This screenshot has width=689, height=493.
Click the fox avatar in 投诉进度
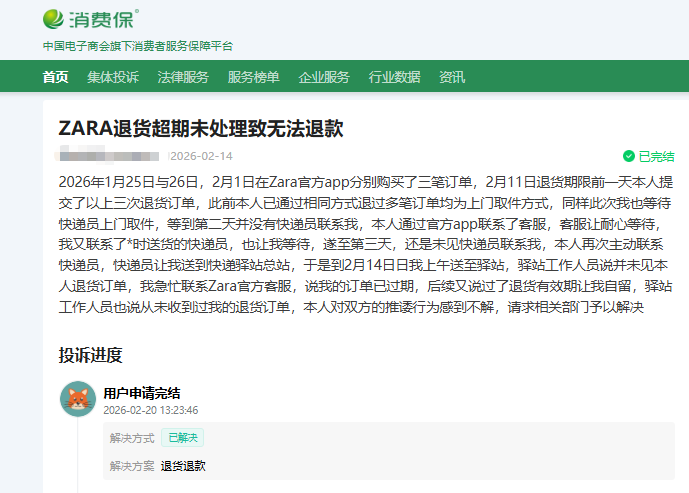pos(78,400)
